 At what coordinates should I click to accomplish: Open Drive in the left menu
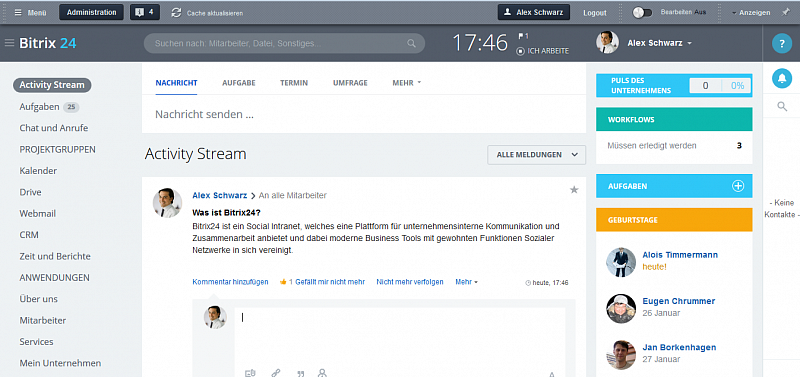(31, 192)
